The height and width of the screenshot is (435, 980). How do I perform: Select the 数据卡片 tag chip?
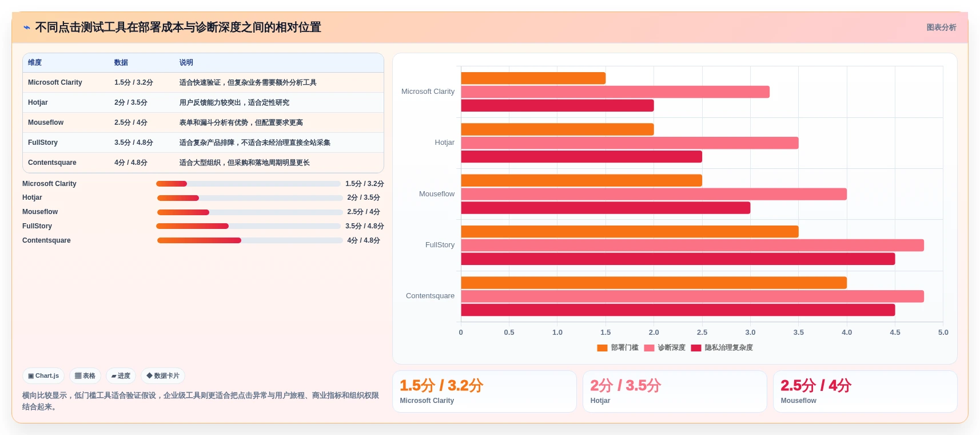[163, 376]
